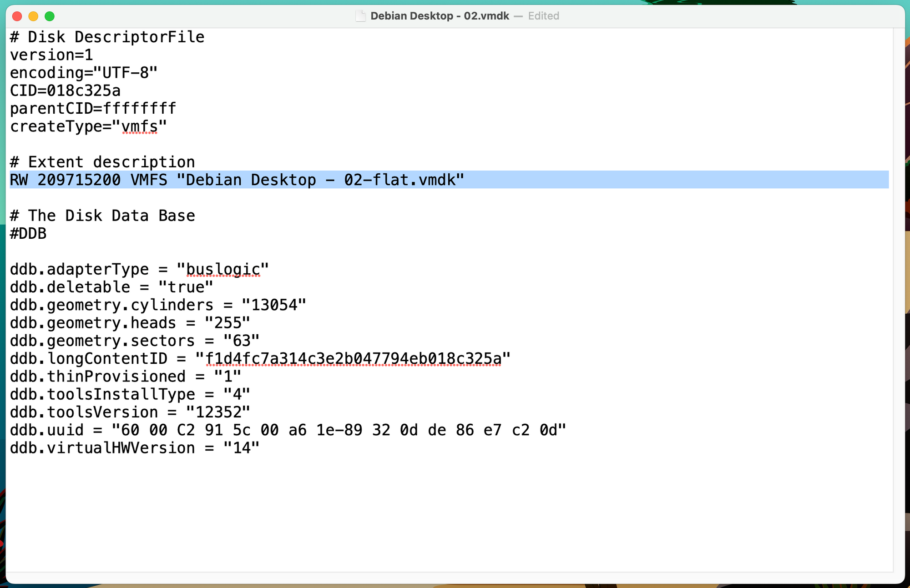The height and width of the screenshot is (588, 910).
Task: Click the ddb.geometry.cylinders value 13054
Action: 274,305
